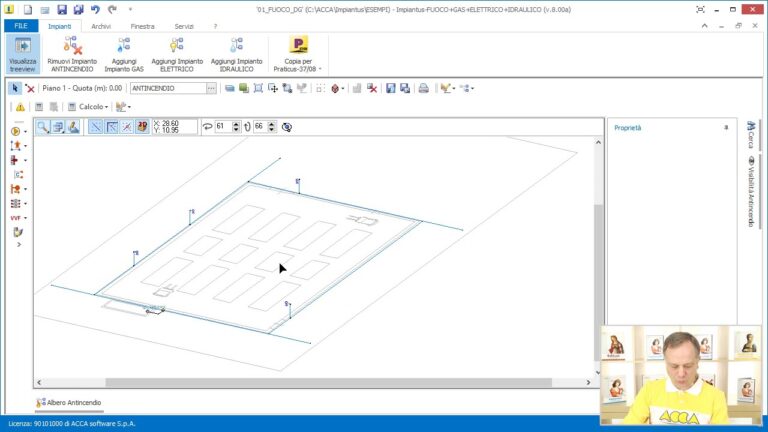768x432 pixels.
Task: Switch to the Archivi ribbon tab
Action: [101, 26]
